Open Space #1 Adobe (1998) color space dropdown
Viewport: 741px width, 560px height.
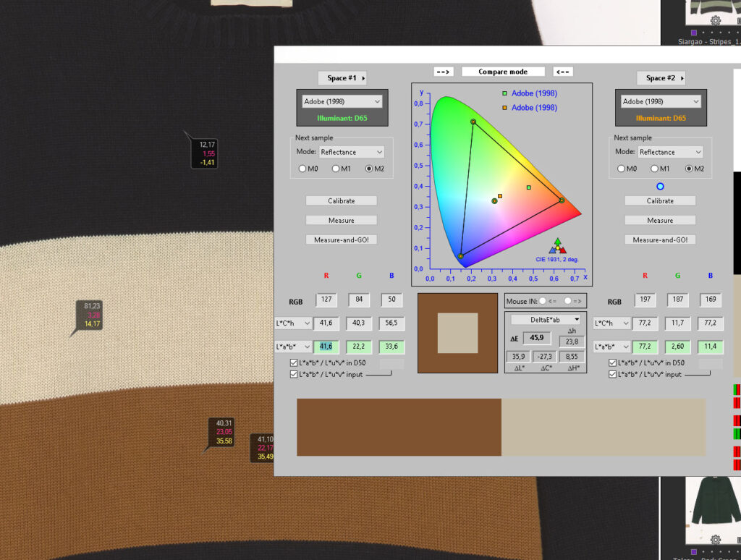click(x=341, y=102)
